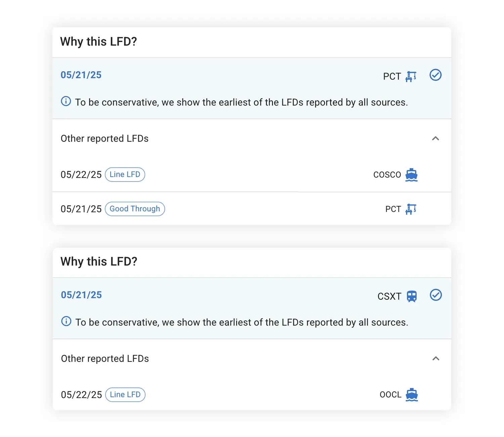
Task: Click the CSXT train icon
Action: [412, 296]
